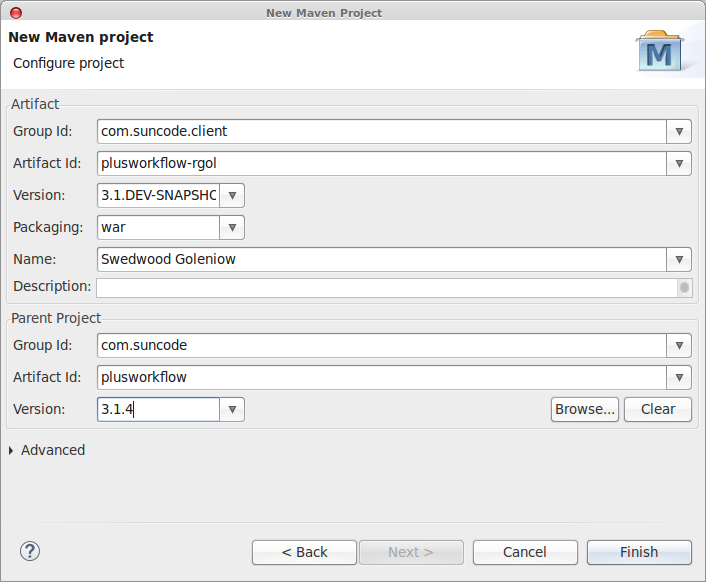The width and height of the screenshot is (706, 582).
Task: Close the New Maven Project window
Action: [x=16, y=13]
